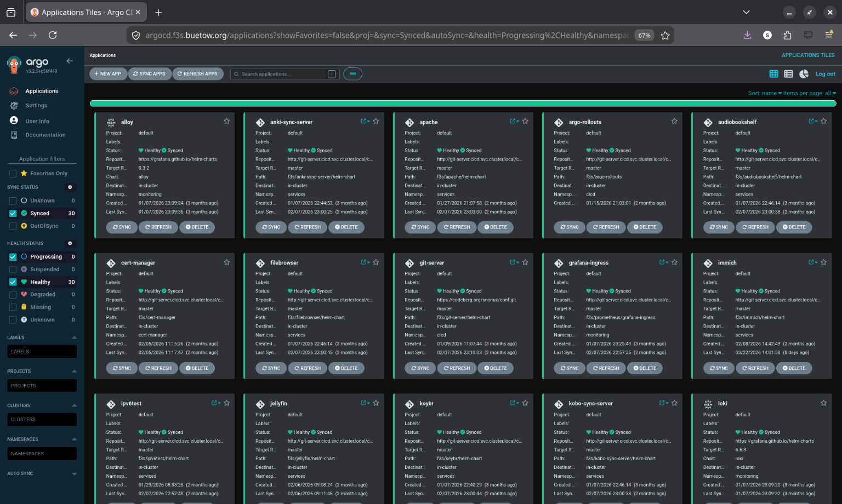Image resolution: width=842 pixels, height=504 pixels.
Task: Clear the Sync Status filter
Action: 70,187
